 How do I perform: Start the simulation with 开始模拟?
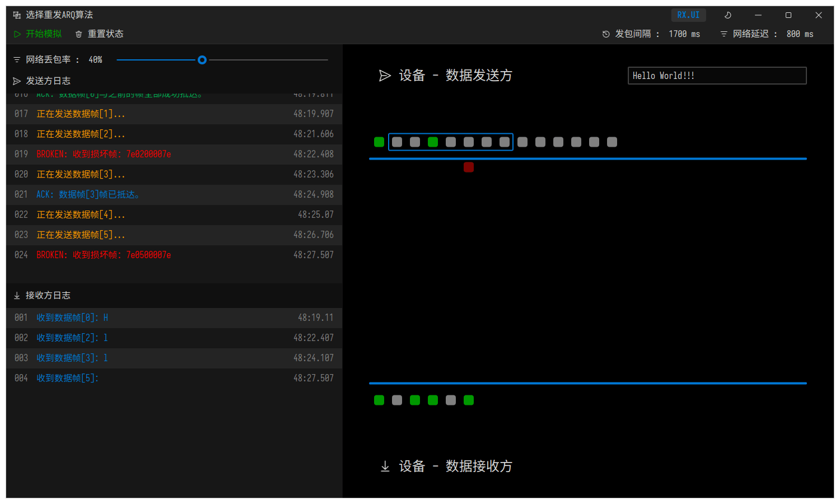(x=38, y=34)
